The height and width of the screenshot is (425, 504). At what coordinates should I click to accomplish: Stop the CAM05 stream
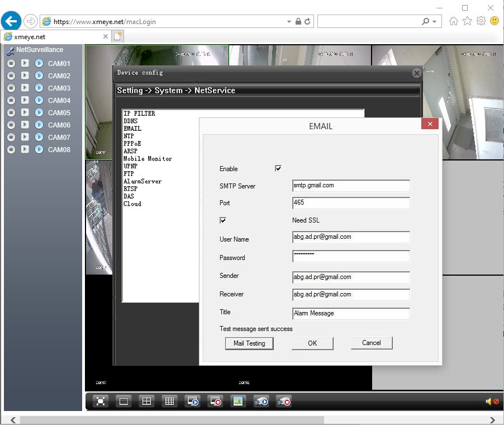click(x=11, y=112)
